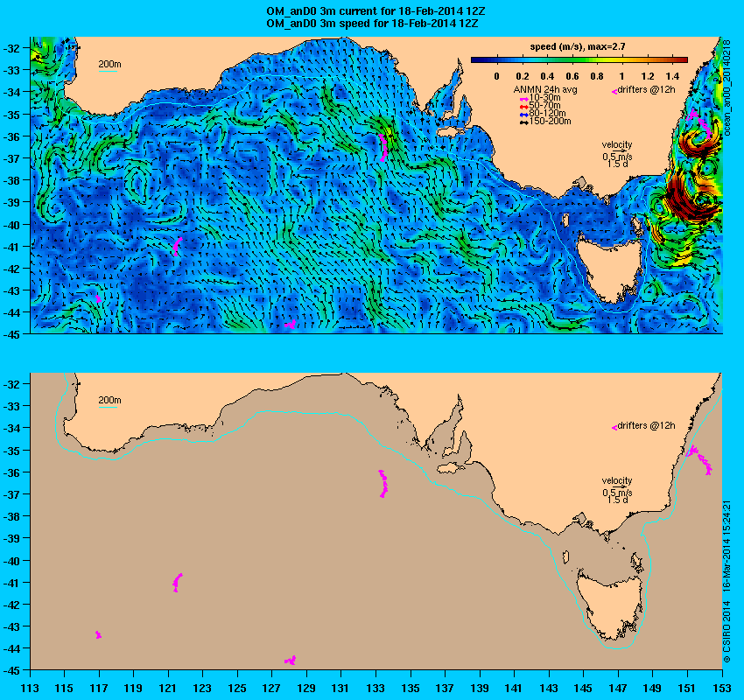Click longitude axis label '147'

[618, 688]
